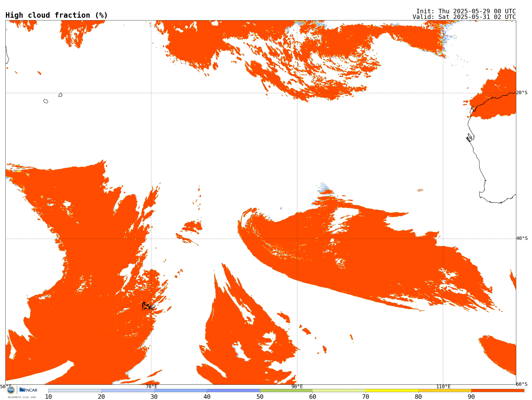
Task: Click the 'Init: Thu 2025-05-29 00 UTC' line
Action: [x=466, y=11]
